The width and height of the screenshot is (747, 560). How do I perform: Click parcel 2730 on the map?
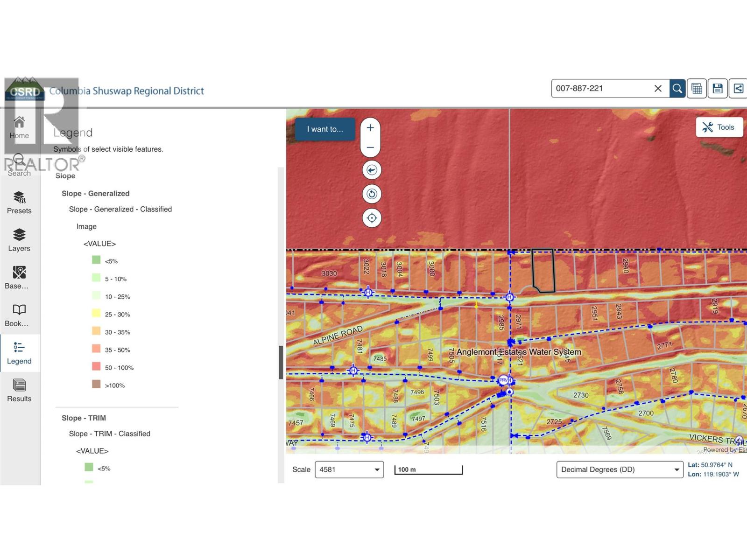click(581, 395)
